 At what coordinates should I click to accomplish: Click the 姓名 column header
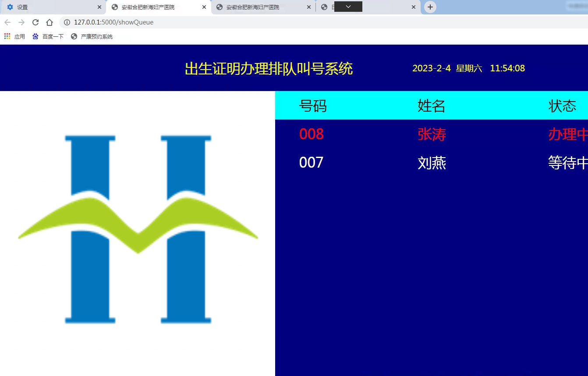click(432, 105)
